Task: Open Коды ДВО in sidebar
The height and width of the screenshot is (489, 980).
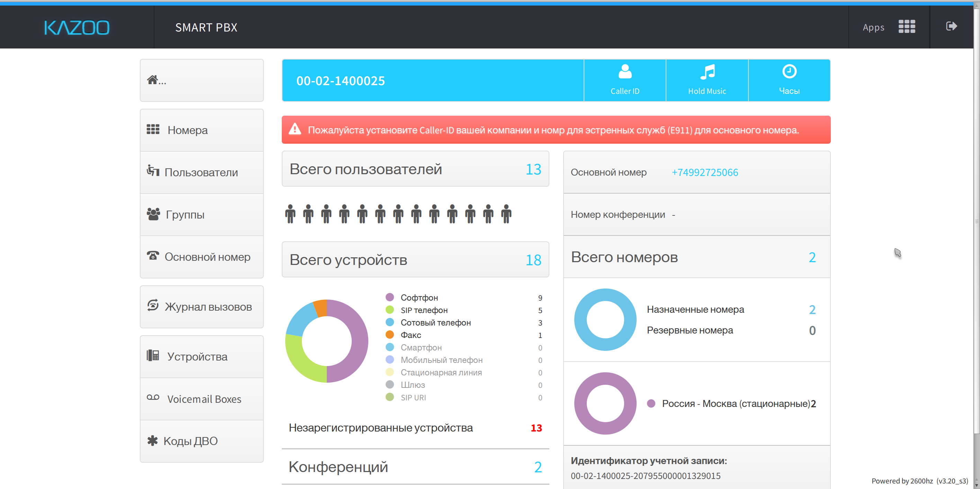Action: pos(201,441)
